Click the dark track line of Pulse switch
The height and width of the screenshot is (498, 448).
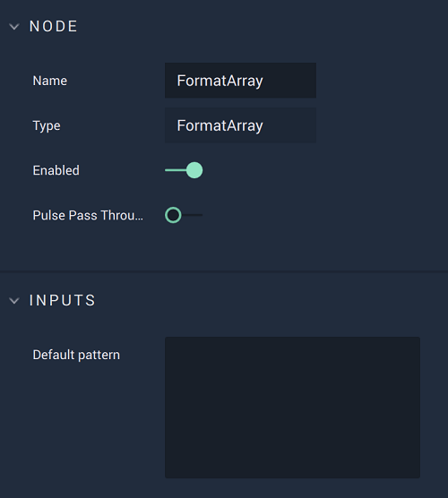tap(192, 215)
